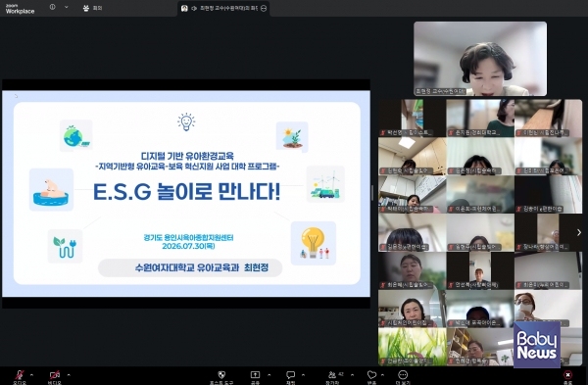Click the red 종료 end meeting button

(567, 376)
